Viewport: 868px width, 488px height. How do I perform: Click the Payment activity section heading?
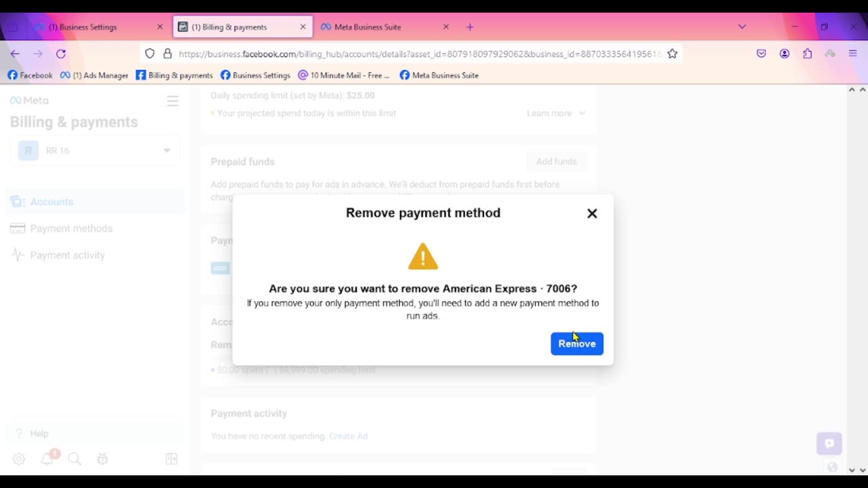(x=249, y=413)
